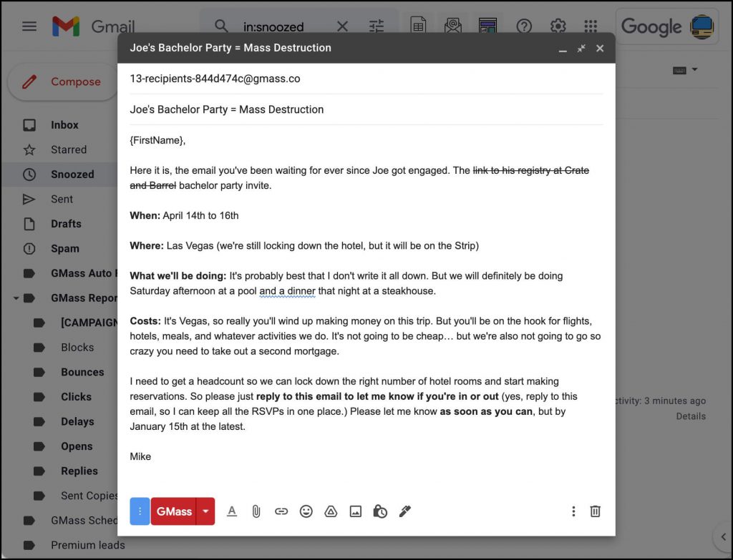Open the compose more options menu

(x=573, y=511)
